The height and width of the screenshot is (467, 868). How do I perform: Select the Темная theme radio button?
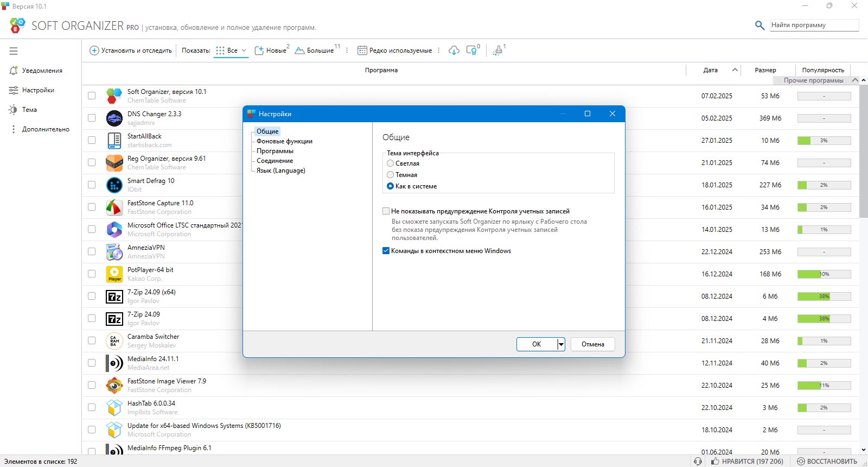[x=390, y=175]
